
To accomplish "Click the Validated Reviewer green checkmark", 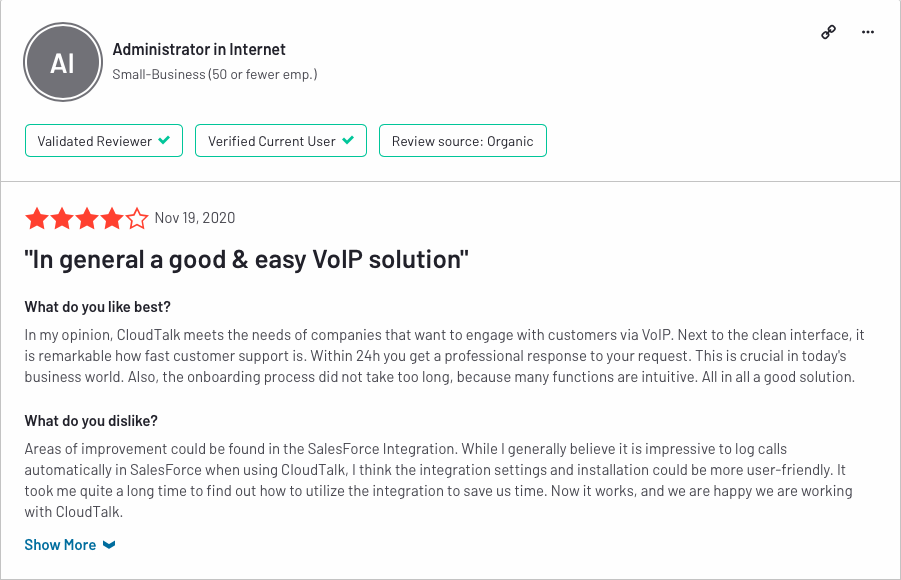I will pyautogui.click(x=164, y=140).
